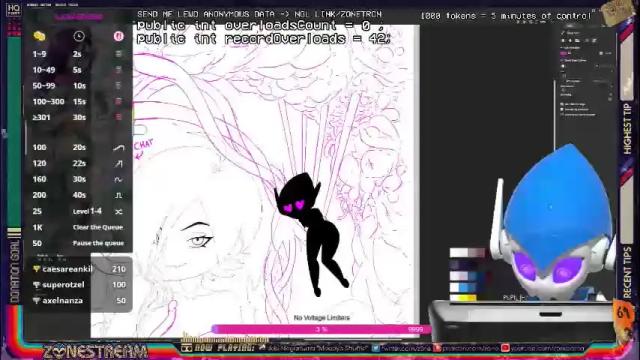This screenshot has width=640, height=360.
Task: Click the HIGHEST TIP side label
Action: [x=627, y=128]
